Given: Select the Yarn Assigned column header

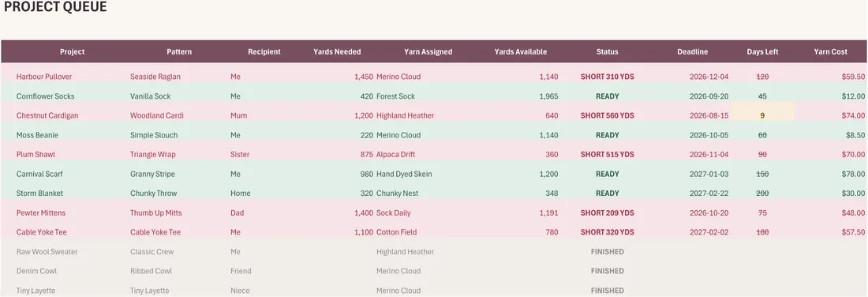Looking at the screenshot, I should pyautogui.click(x=428, y=51).
